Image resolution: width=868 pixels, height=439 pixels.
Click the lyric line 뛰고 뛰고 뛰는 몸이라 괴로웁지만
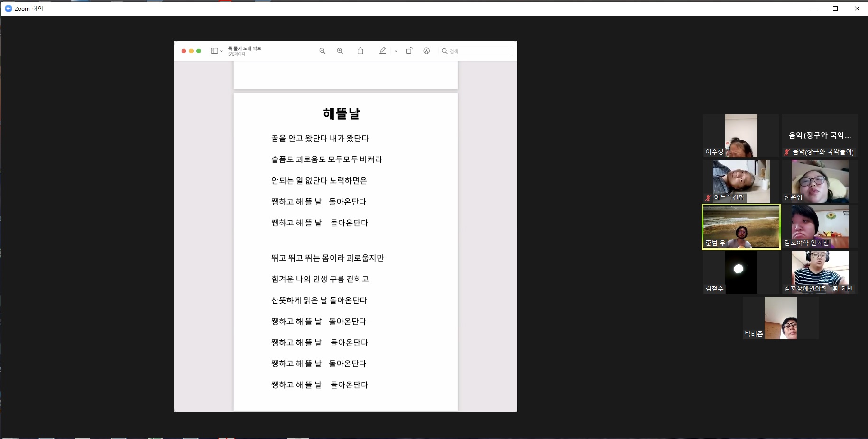pos(328,258)
